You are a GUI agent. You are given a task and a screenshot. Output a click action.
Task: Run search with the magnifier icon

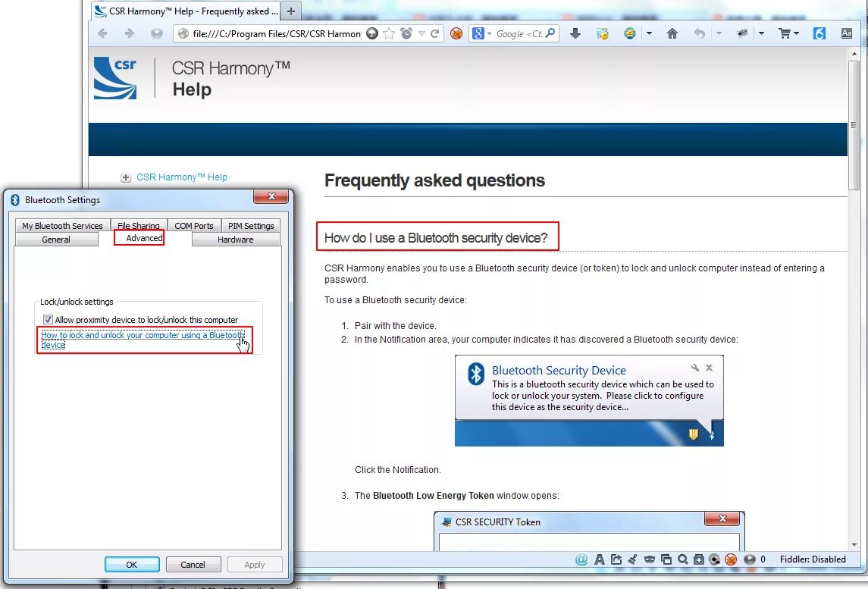tap(550, 33)
